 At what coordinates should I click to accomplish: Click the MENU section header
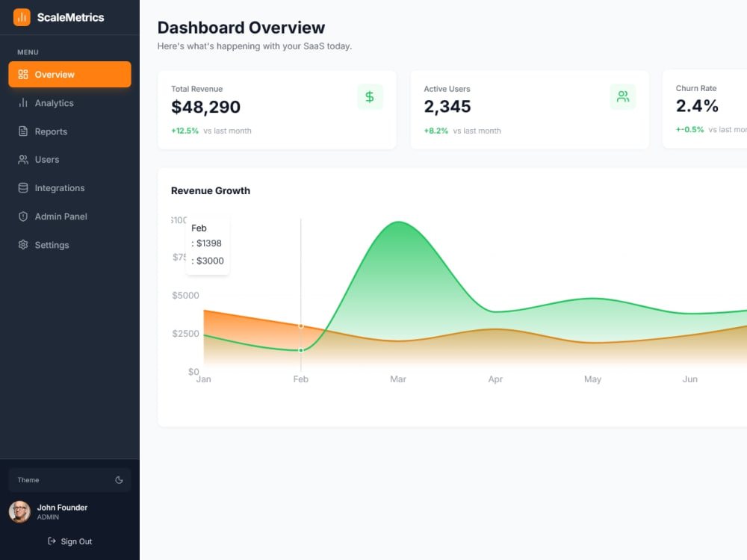(x=28, y=52)
